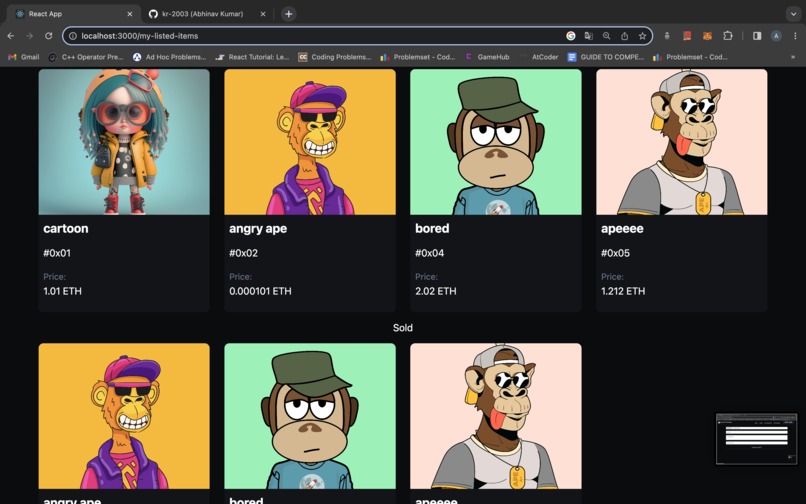The width and height of the screenshot is (806, 504).
Task: Click the listed 'bored' title
Action: coord(432,228)
